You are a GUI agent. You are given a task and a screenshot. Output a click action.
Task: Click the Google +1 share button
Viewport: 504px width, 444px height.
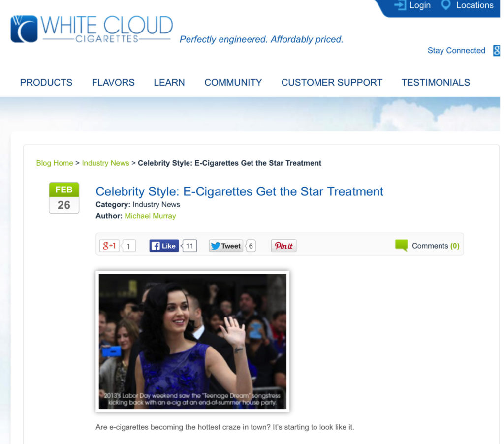tap(109, 246)
